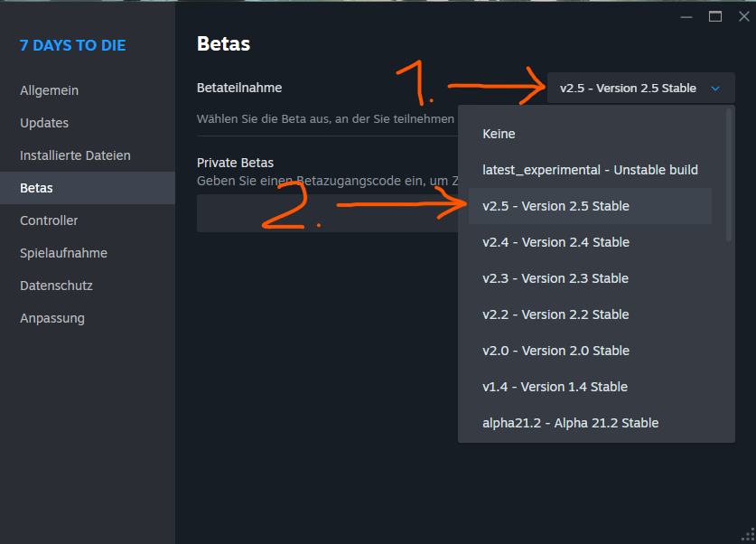The height and width of the screenshot is (544, 756).
Task: Switch to Spielaufnahme tab
Action: tap(63, 253)
